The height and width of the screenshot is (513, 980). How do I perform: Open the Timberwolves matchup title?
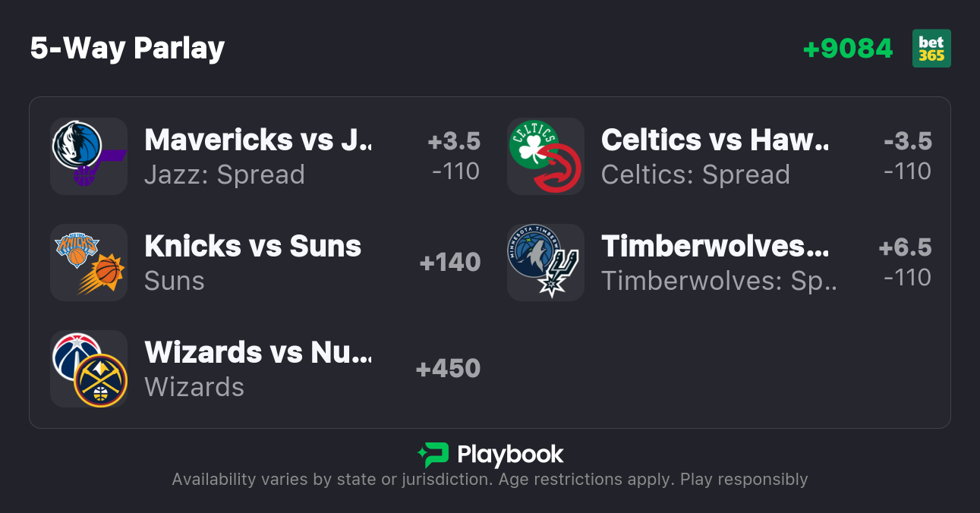[715, 246]
